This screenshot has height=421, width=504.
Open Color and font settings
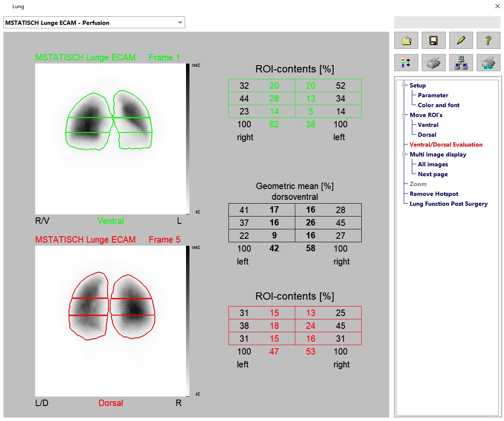click(x=438, y=105)
